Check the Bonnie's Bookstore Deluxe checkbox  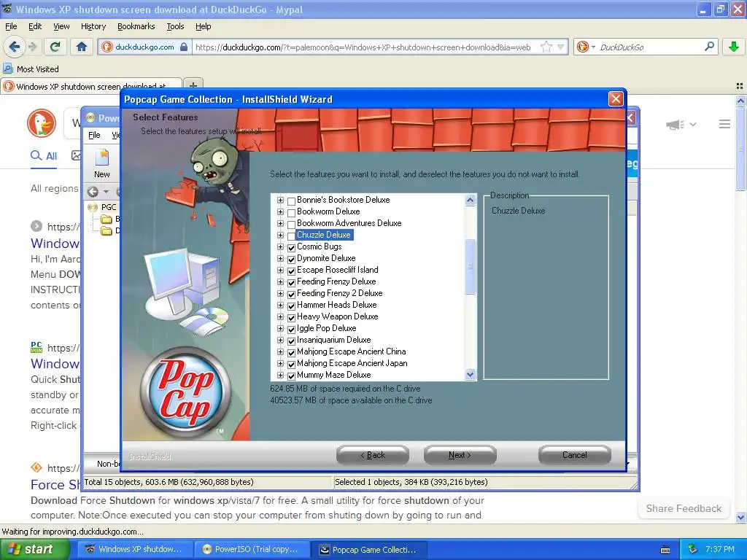point(292,201)
